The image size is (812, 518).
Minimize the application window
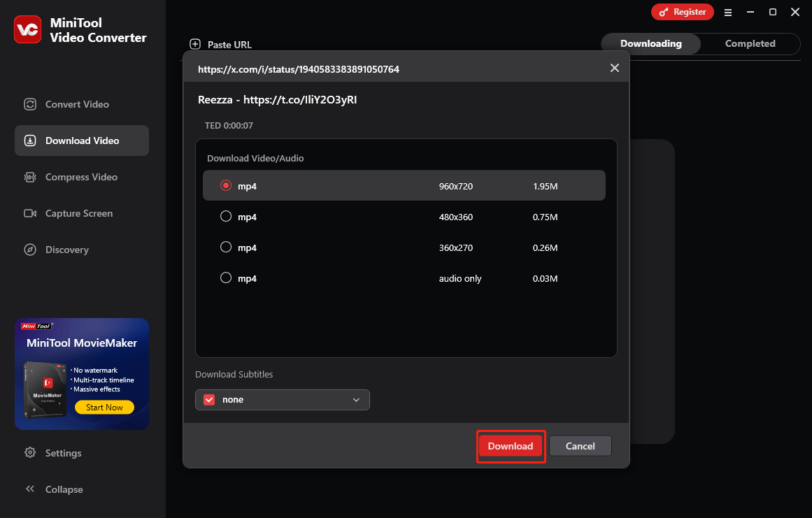pos(750,12)
